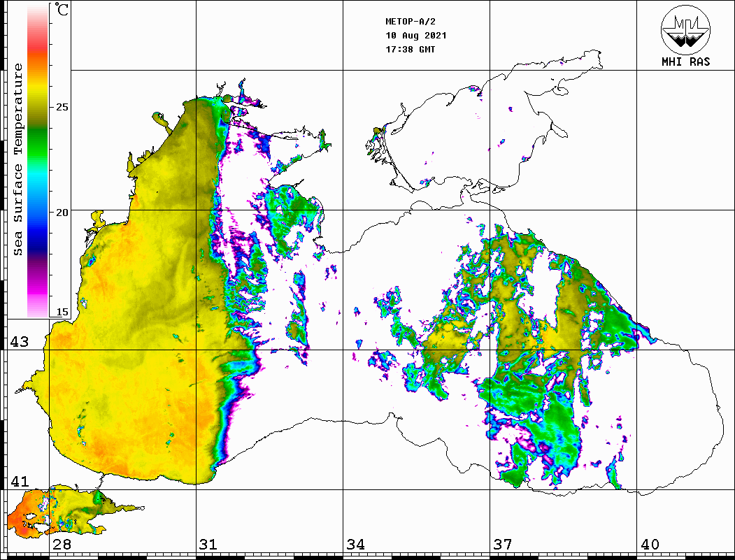Click the MHI RAS logo emblem
735x560 pixels.
tap(685, 30)
